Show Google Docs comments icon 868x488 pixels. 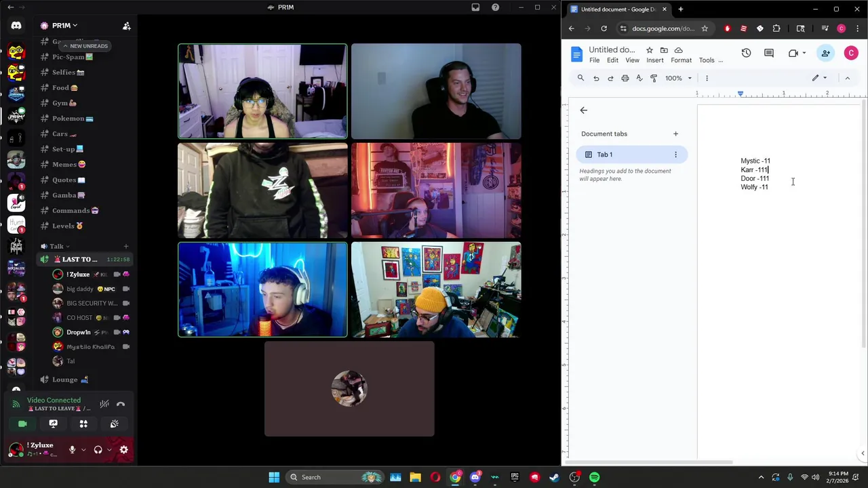[768, 53]
